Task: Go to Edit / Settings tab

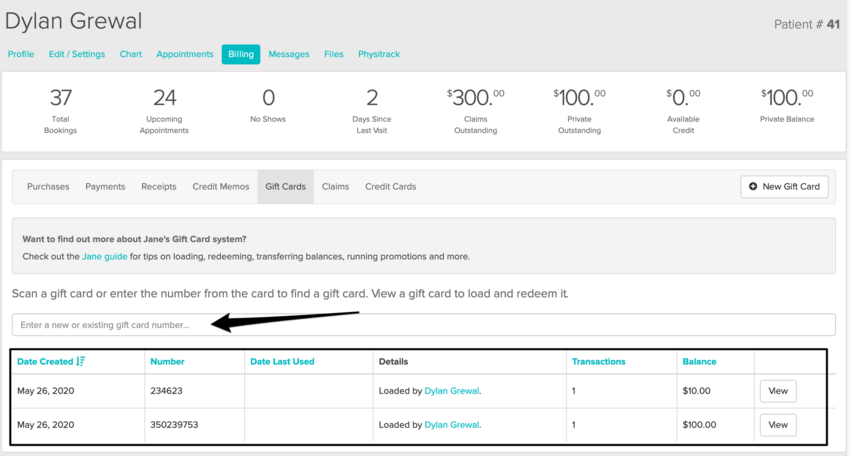Action: [77, 54]
